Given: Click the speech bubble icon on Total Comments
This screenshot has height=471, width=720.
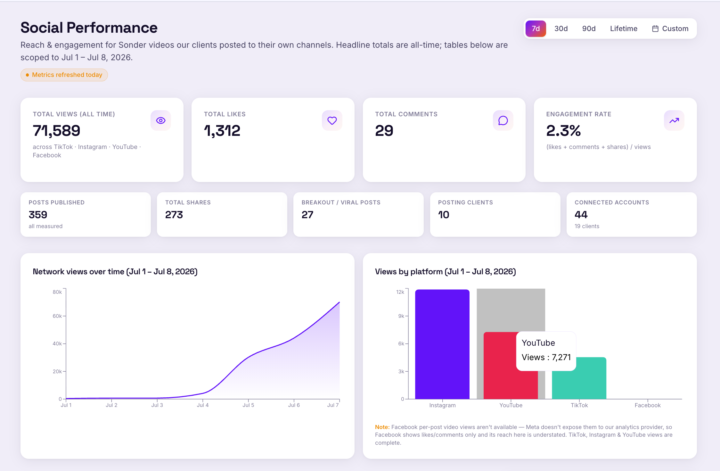Looking at the screenshot, I should tap(503, 121).
